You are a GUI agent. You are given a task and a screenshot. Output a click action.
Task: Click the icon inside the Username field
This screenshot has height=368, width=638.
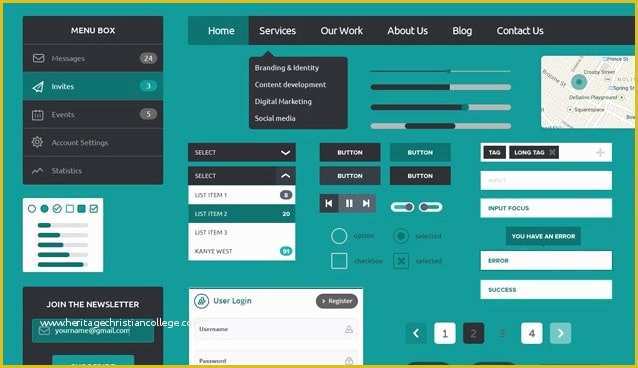tap(349, 329)
